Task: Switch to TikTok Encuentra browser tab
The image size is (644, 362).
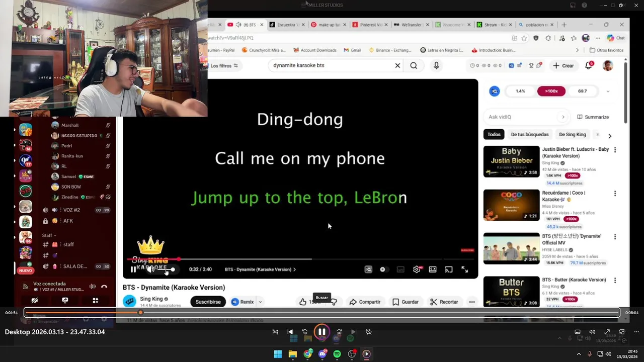Action: tap(287, 25)
